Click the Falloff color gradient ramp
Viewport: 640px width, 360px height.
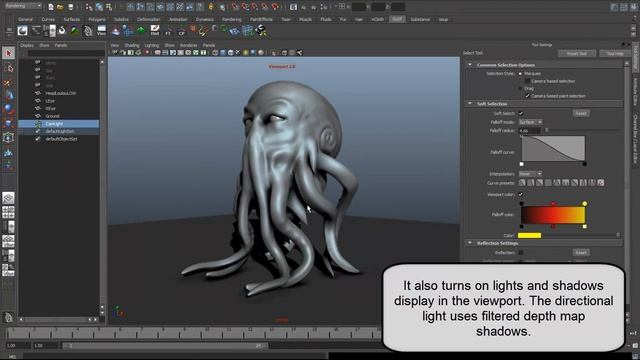(553, 215)
